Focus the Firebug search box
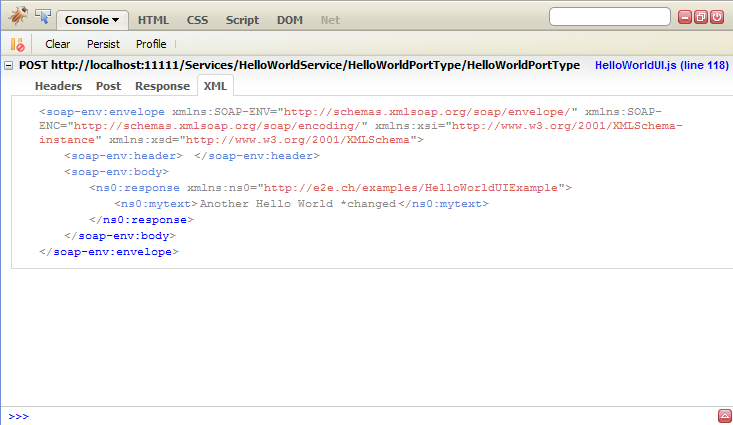 coord(610,17)
